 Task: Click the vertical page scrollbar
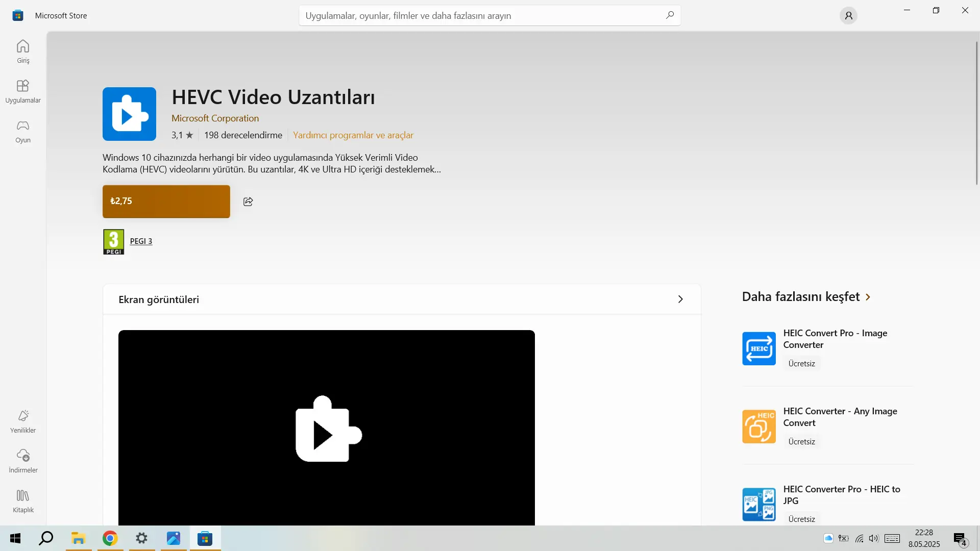coord(977,112)
